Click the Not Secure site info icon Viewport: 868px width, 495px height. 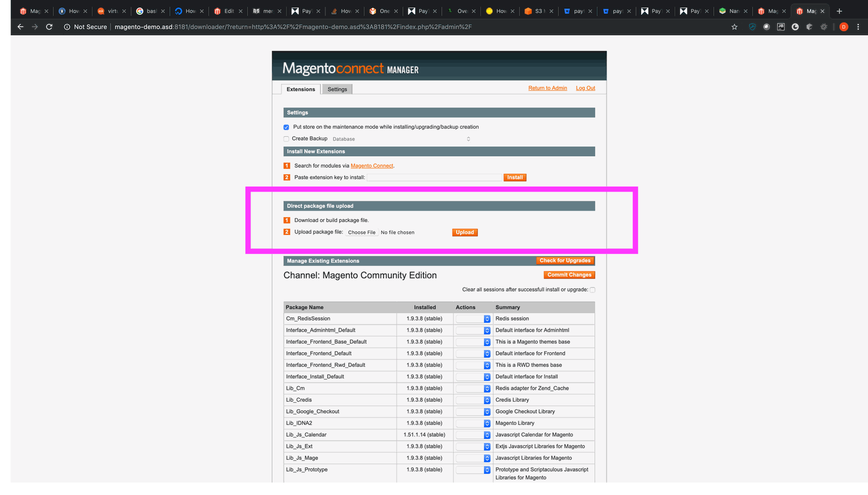[x=67, y=27]
